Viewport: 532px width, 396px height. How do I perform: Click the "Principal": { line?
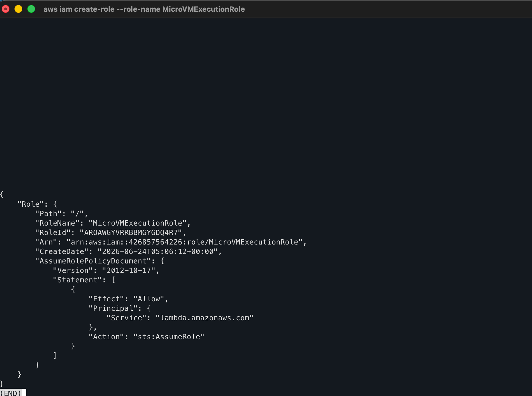(120, 308)
